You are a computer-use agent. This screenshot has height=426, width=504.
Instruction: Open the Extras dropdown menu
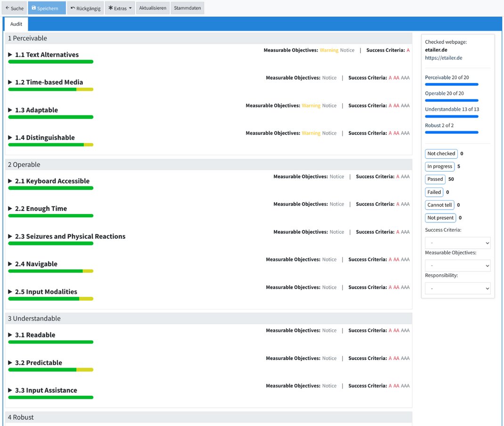[x=120, y=8]
